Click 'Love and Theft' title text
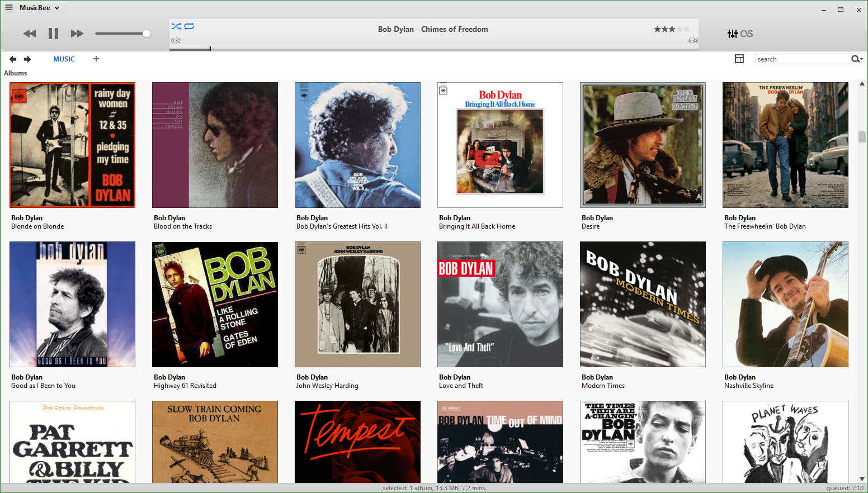The height and width of the screenshot is (493, 868). 461,386
